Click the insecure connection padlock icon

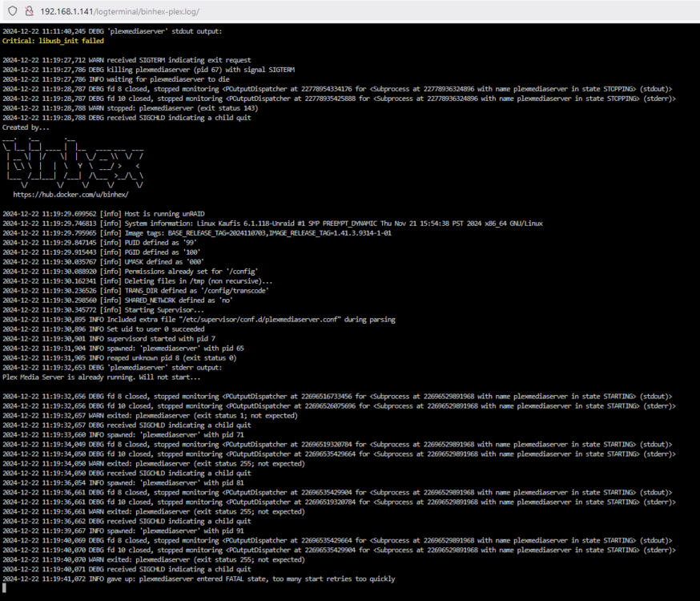coord(30,11)
